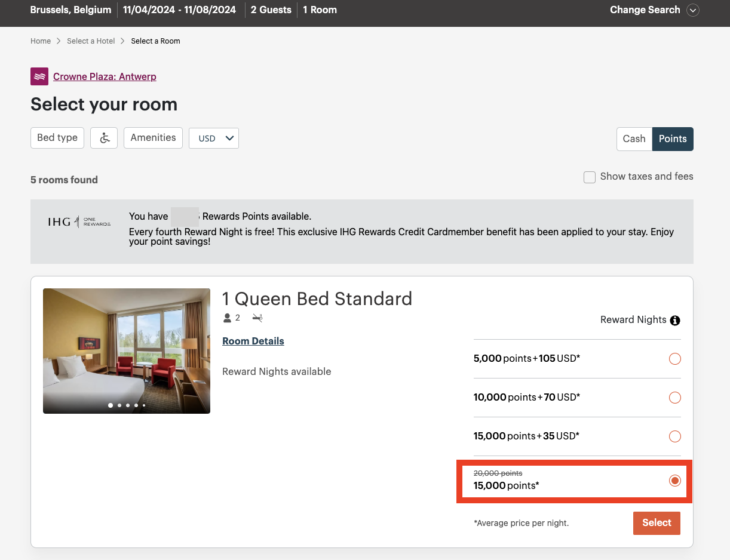The image size is (730, 560).
Task: Open the Amenities filter
Action: 153,137
